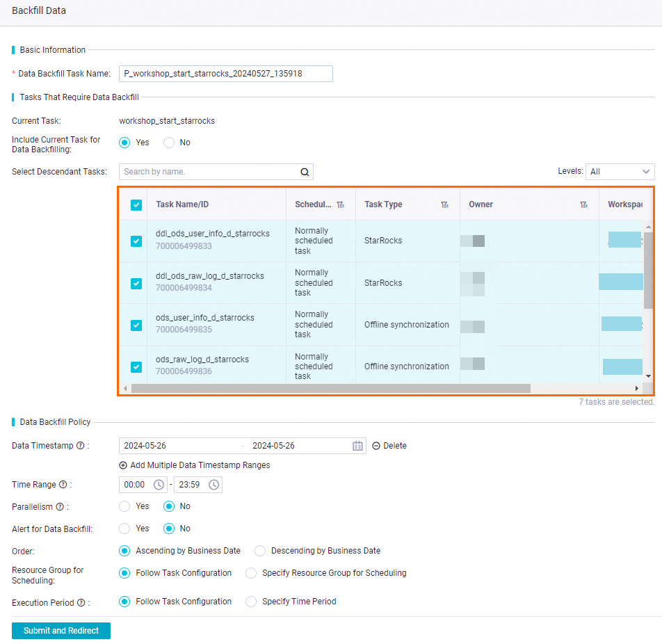Click the clock icon for start time 00:00
Screen dimensions: 662x644
tap(159, 484)
